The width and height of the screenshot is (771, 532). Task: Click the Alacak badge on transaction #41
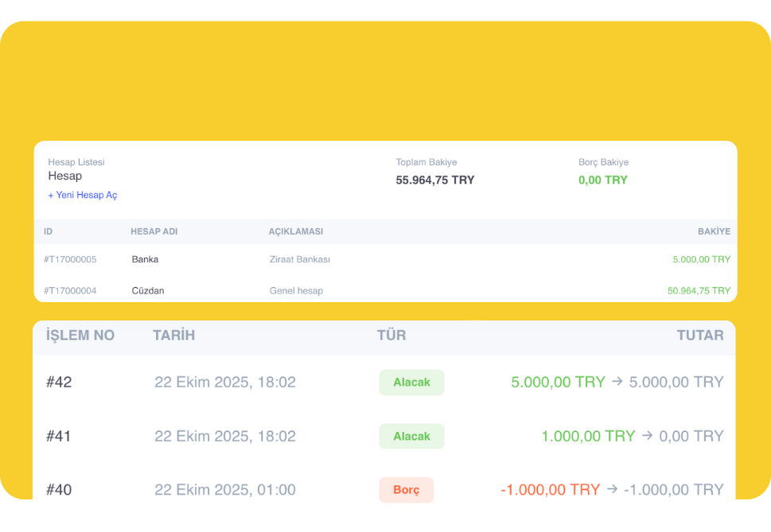(411, 437)
